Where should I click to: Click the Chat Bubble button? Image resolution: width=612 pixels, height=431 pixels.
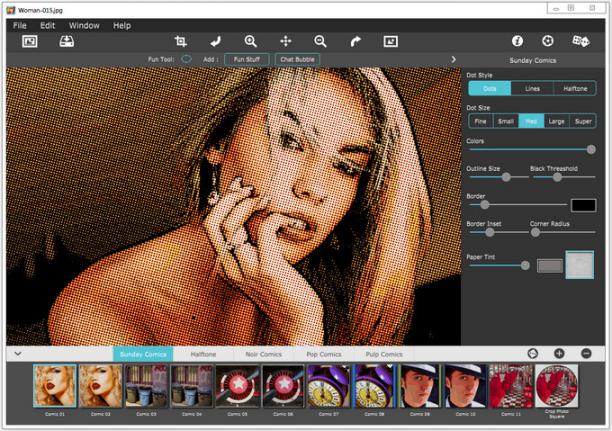tap(297, 59)
